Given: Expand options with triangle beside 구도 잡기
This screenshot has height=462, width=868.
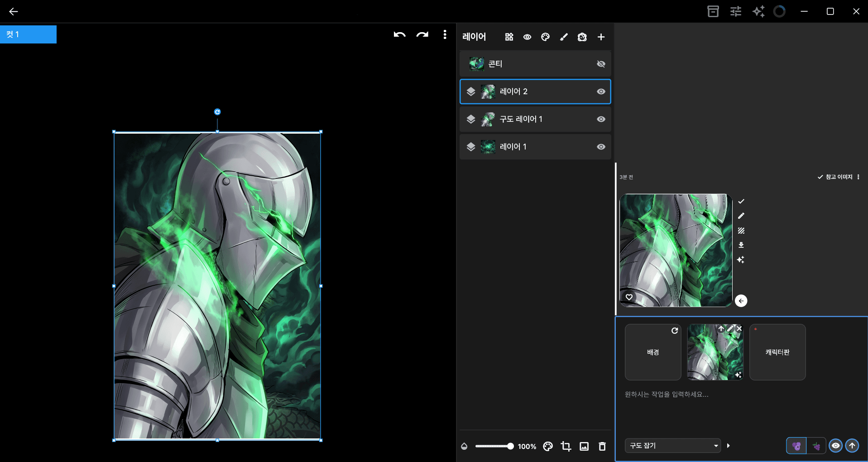Looking at the screenshot, I should (x=729, y=446).
